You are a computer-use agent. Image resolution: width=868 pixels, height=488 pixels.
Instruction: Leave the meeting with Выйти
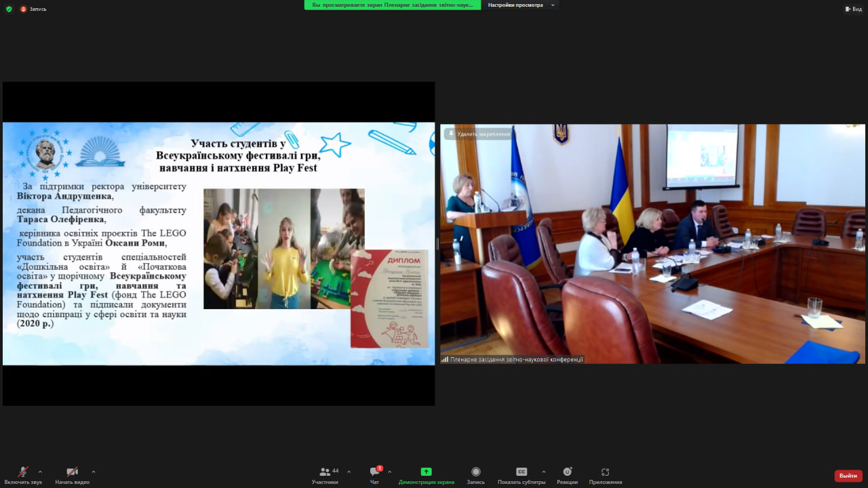(848, 475)
